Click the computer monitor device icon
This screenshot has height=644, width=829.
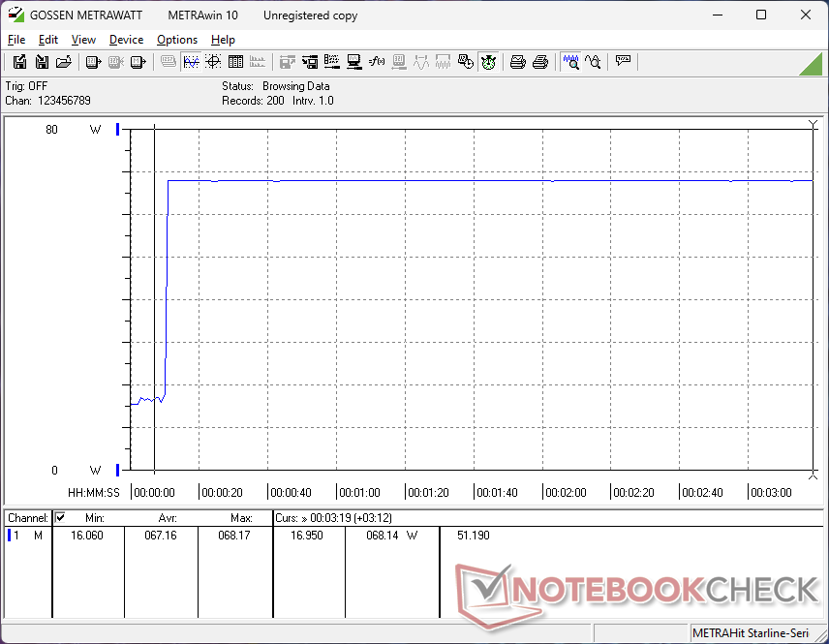(x=353, y=62)
